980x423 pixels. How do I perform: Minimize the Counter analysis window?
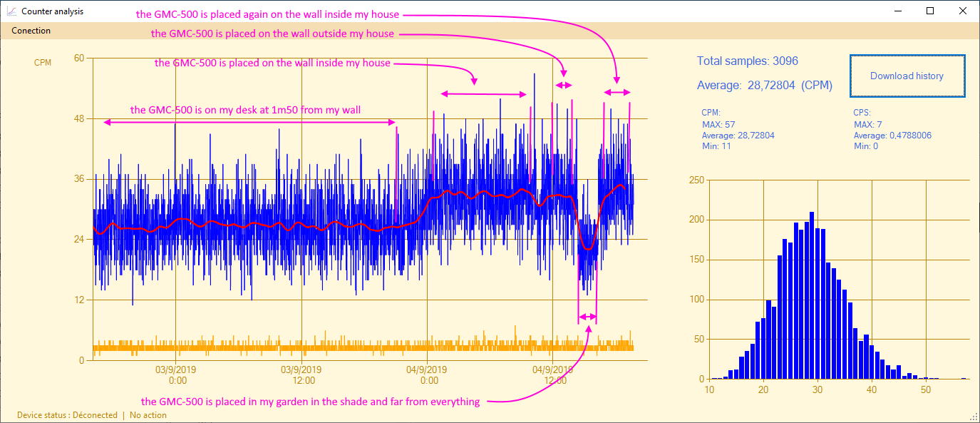[x=897, y=11]
